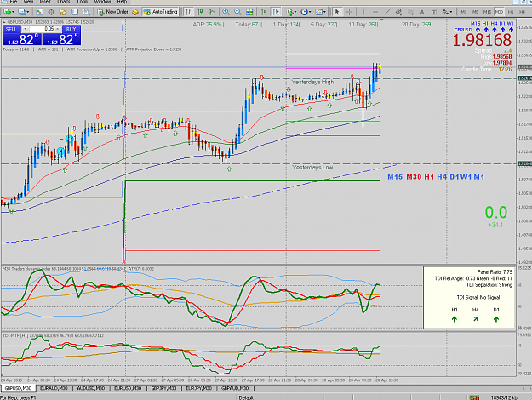Click the BUY one-click trading button
The image size is (532, 400).
(x=72, y=29)
